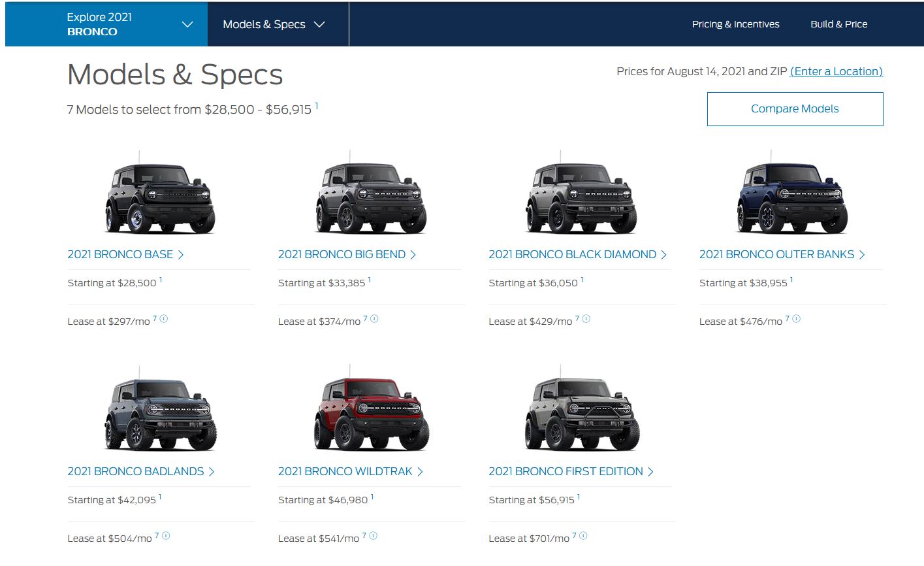Click footnote 1 beside the $28,500 - $56,915 range

point(317,105)
